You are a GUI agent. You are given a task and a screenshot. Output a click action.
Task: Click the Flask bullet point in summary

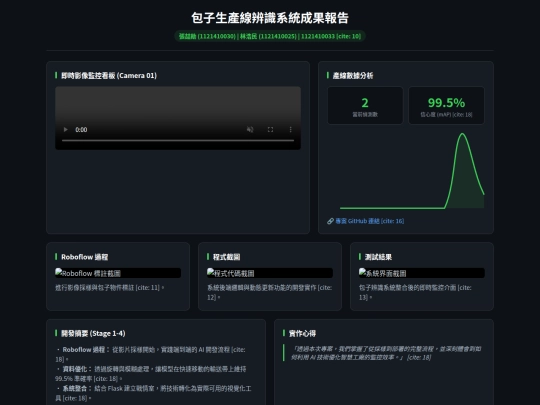coord(154,393)
